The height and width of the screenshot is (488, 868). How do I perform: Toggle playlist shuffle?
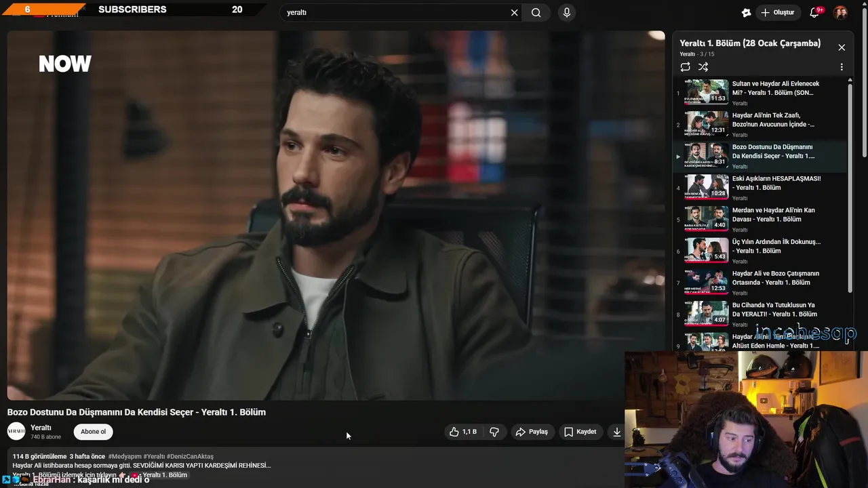tap(703, 67)
